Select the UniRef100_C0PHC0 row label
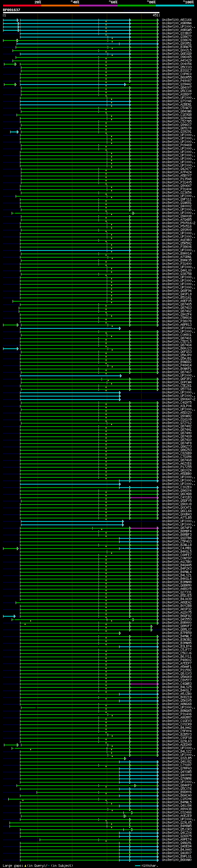Screen dimensions: 197x868 click(177, 74)
